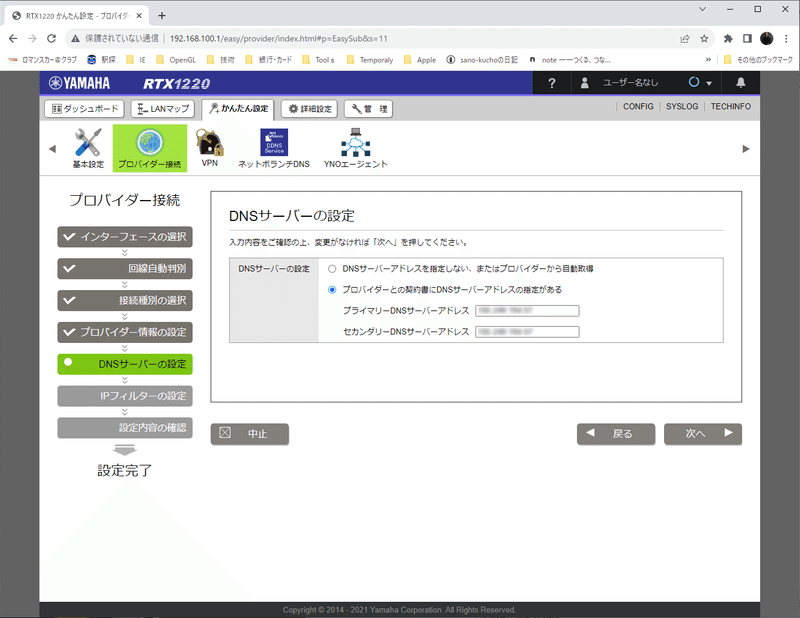Open Chrome three-dot menu
Image resolution: width=800 pixels, height=618 pixels.
786,39
